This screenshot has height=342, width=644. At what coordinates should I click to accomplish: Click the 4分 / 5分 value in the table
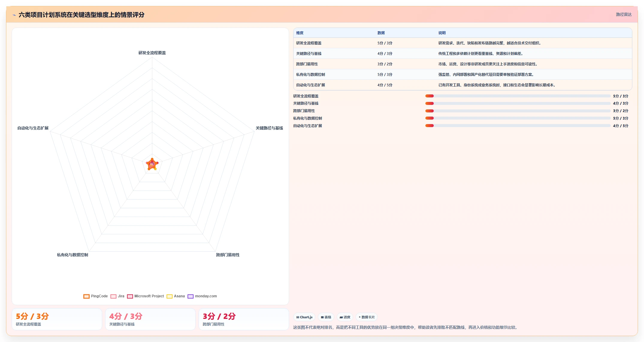[x=385, y=85]
